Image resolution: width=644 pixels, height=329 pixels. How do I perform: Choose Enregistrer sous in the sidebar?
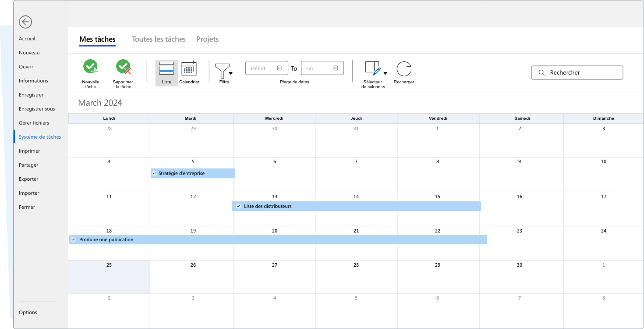(x=37, y=109)
